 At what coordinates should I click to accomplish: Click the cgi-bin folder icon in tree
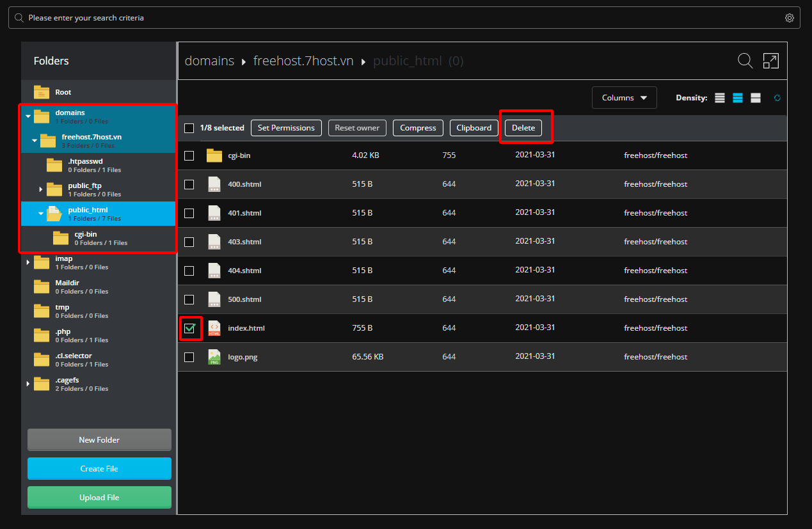tap(61, 238)
